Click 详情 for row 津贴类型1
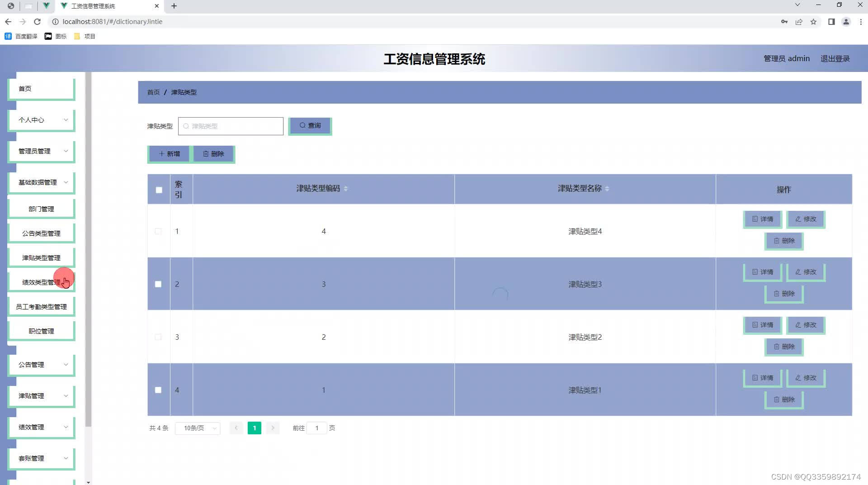The width and height of the screenshot is (868, 485). click(x=763, y=378)
